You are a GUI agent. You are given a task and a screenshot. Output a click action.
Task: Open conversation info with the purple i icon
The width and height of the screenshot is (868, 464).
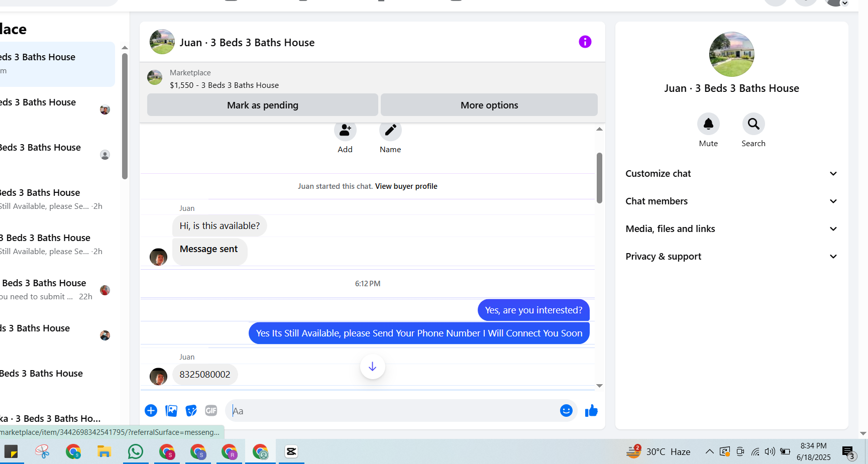click(585, 42)
